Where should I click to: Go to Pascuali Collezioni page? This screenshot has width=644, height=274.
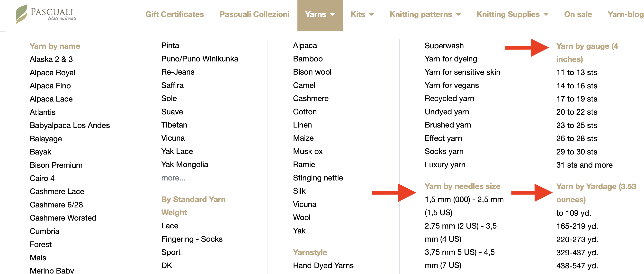pos(254,14)
